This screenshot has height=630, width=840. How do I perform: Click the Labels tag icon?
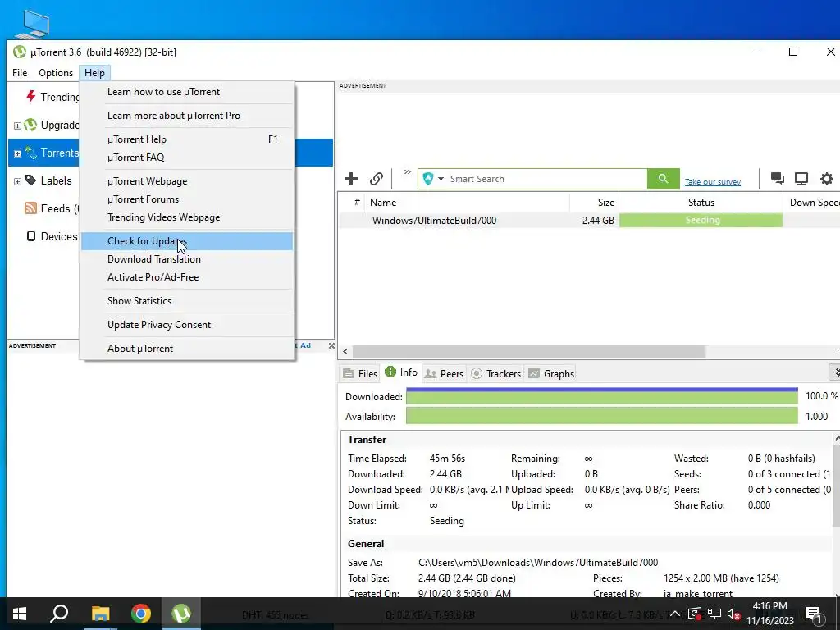[x=31, y=180]
